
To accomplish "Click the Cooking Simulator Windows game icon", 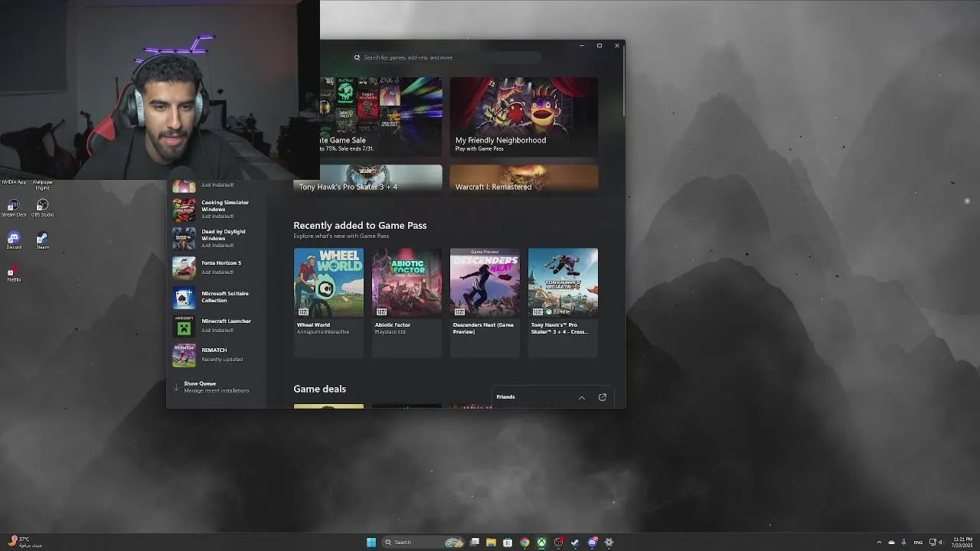I will [184, 210].
